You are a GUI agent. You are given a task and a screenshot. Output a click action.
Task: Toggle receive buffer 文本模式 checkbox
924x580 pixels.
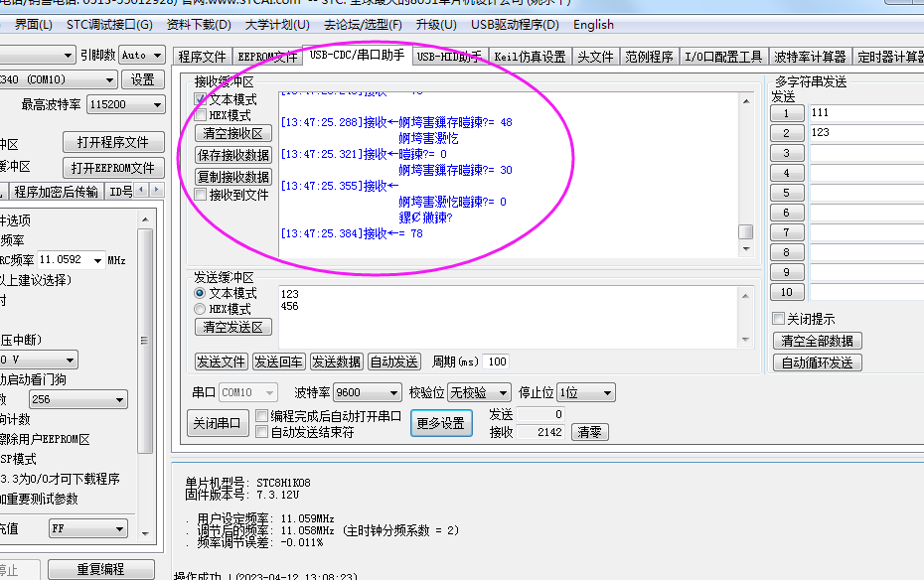point(201,99)
